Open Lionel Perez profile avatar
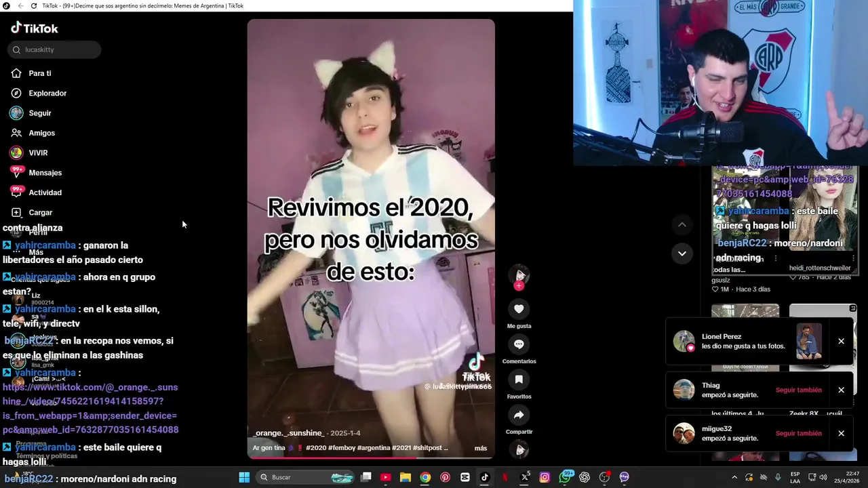The height and width of the screenshot is (488, 868). point(684,341)
